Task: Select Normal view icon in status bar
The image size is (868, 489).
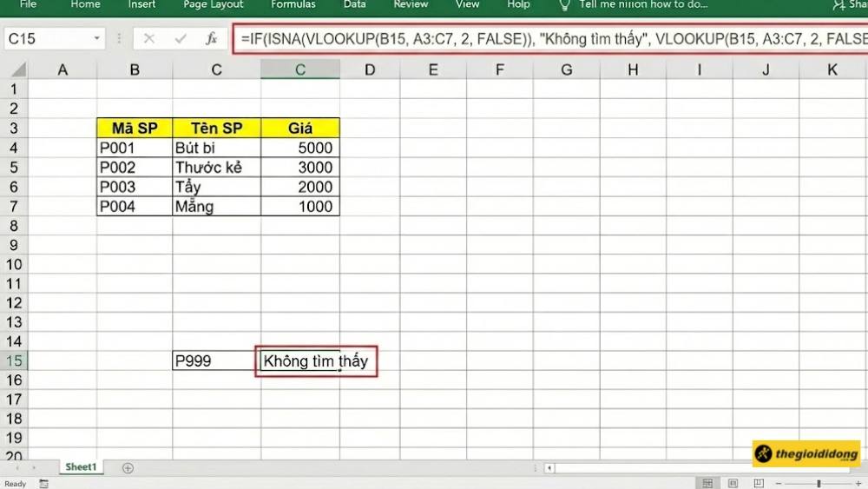Action: pos(707,484)
